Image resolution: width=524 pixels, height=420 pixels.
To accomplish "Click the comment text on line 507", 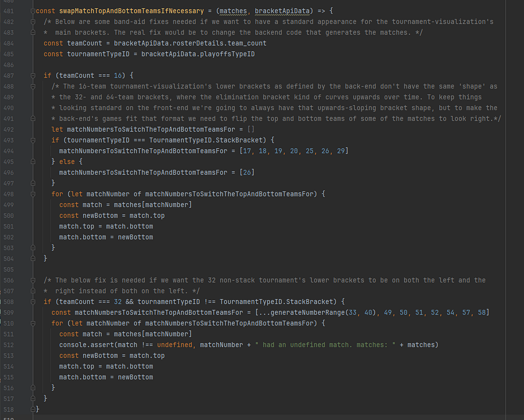I will tap(122, 291).
